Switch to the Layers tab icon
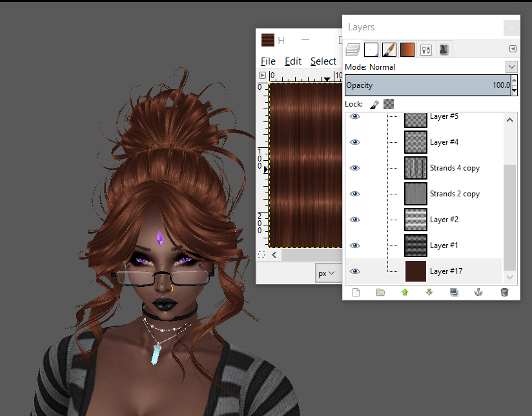This screenshot has width=532, height=416. coord(353,50)
